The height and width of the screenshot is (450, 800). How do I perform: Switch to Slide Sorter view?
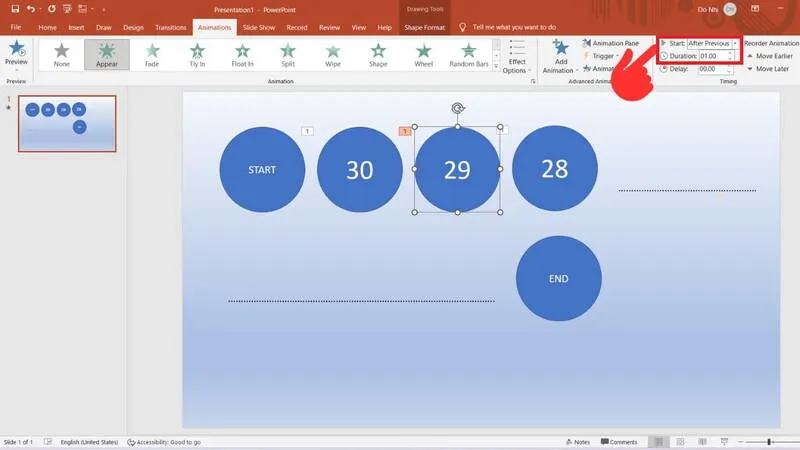(x=681, y=442)
